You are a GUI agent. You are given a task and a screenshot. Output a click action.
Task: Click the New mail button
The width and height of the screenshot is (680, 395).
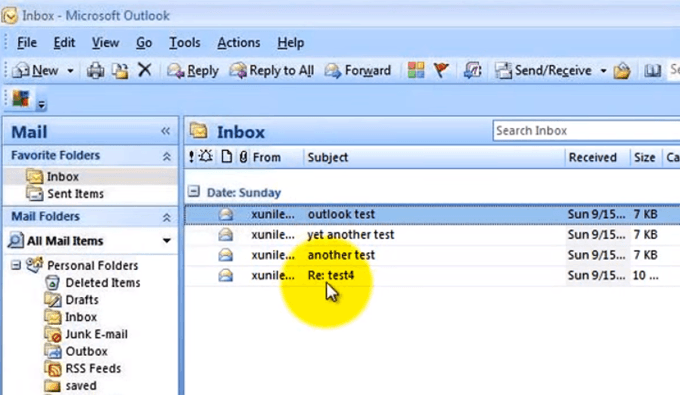[x=36, y=70]
